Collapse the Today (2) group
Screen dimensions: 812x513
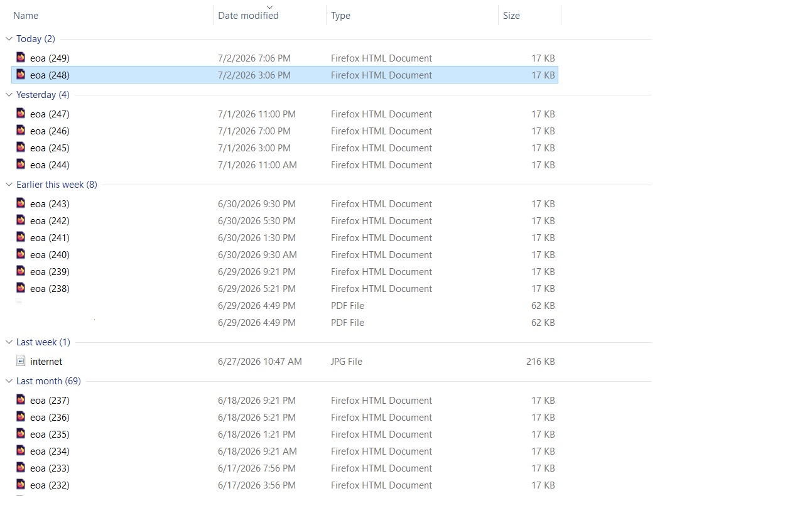[9, 39]
